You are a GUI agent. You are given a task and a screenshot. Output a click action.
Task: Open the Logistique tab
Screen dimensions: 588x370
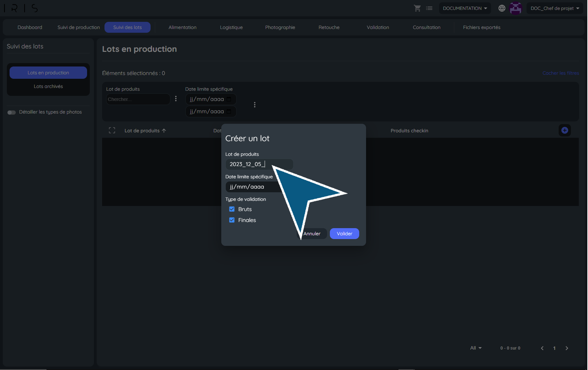(x=231, y=27)
